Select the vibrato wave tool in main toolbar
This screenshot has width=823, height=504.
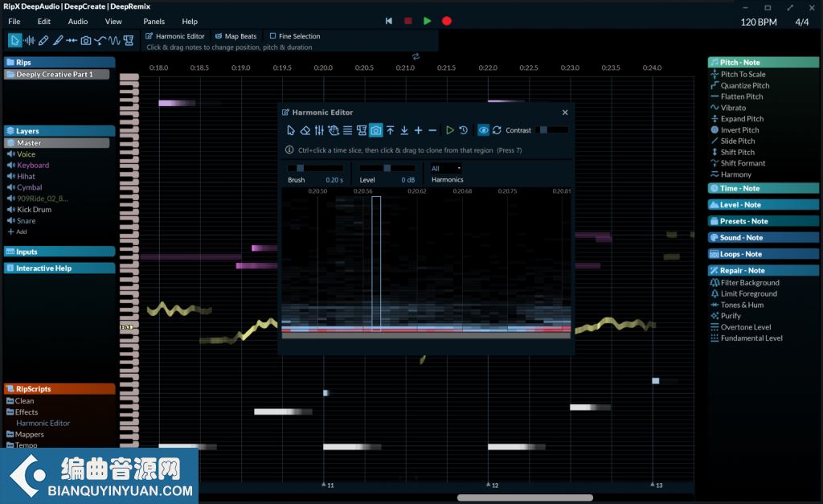pyautogui.click(x=114, y=40)
